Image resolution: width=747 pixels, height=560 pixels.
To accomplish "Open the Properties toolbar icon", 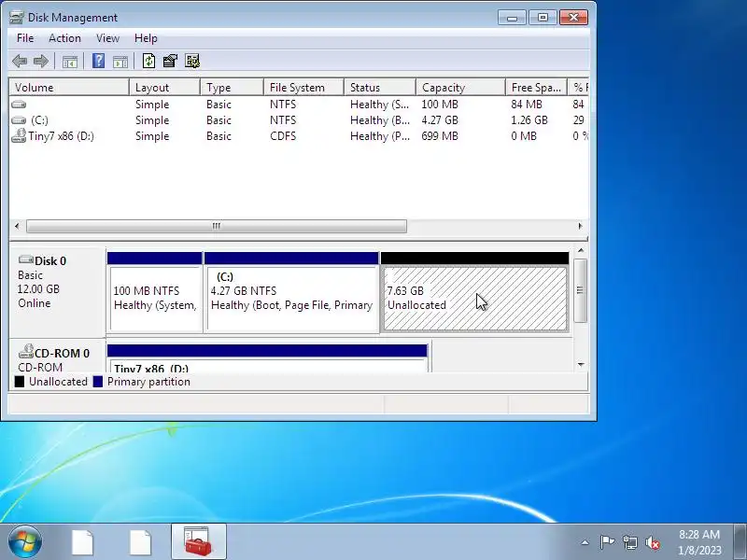I will (170, 61).
